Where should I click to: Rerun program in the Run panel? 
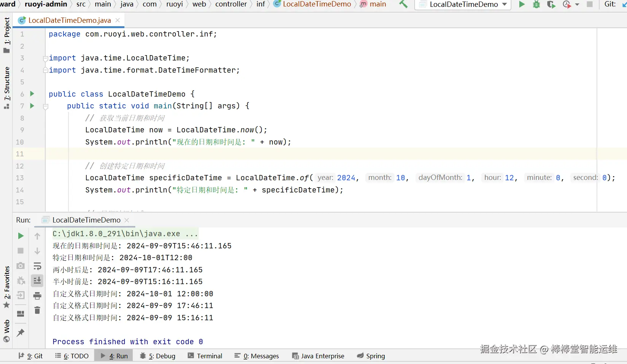click(21, 236)
